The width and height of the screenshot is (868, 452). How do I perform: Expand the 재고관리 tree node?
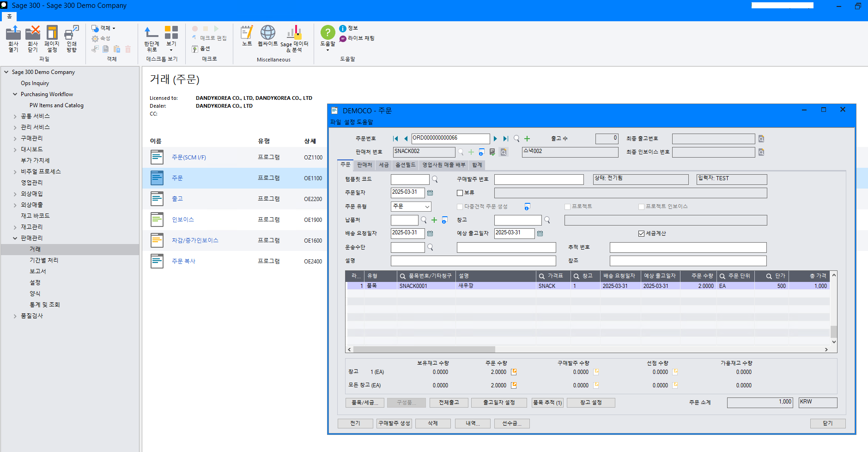pyautogui.click(x=15, y=227)
